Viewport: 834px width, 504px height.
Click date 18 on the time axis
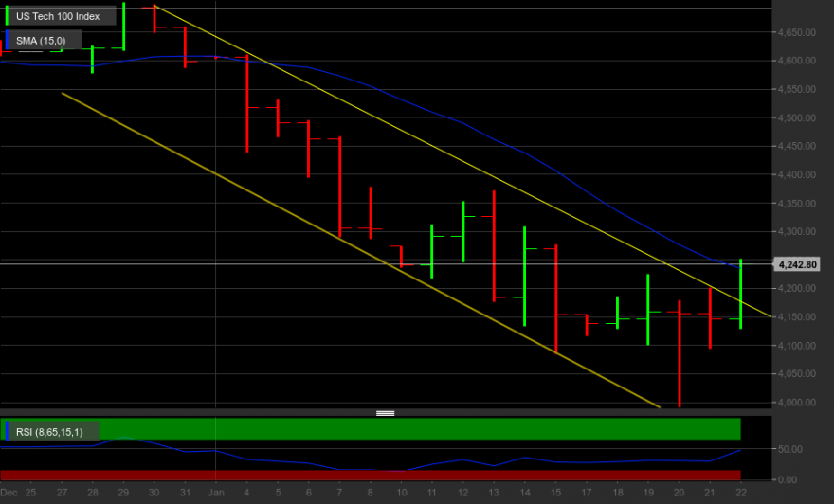[618, 493]
